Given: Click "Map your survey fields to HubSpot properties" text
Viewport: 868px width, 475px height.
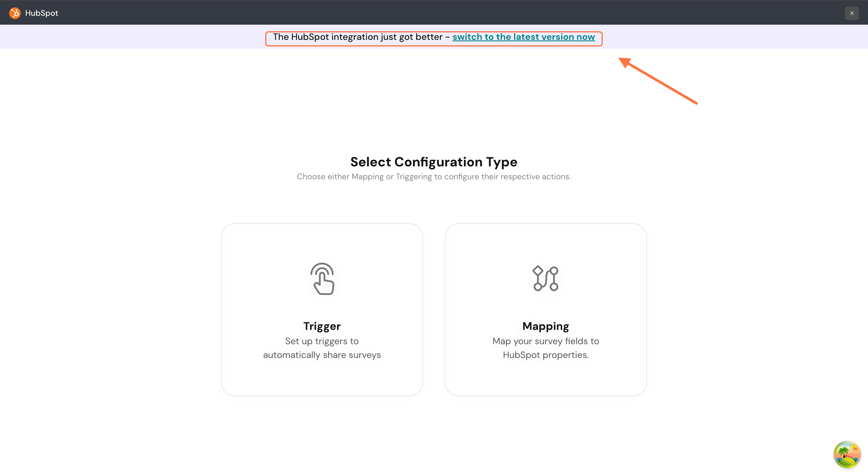Looking at the screenshot, I should pos(546,348).
